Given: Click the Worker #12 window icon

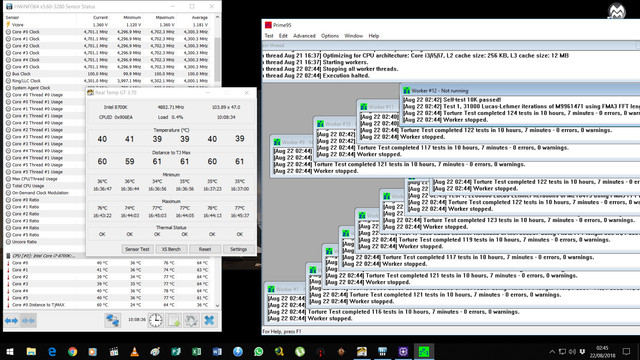Looking at the screenshot, I should coord(407,91).
